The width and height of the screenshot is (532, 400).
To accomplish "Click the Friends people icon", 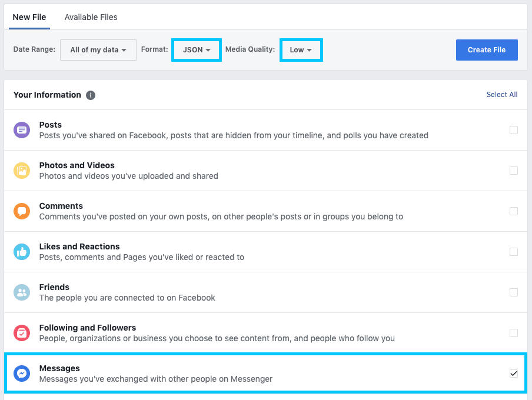I will pyautogui.click(x=22, y=292).
